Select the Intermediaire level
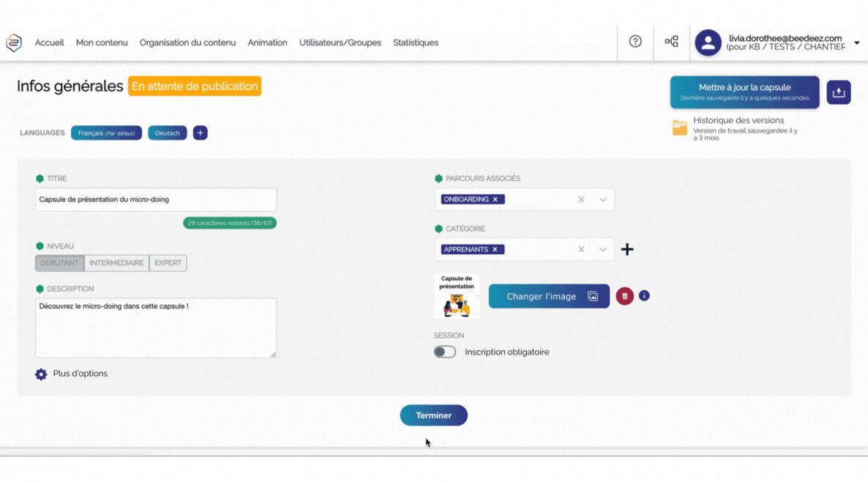The width and height of the screenshot is (868, 482). 116,263
